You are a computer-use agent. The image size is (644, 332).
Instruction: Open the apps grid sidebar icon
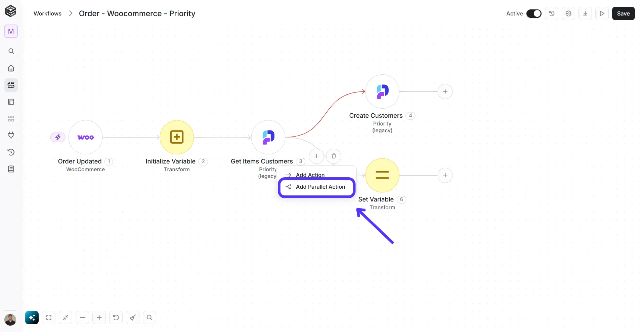click(x=11, y=118)
